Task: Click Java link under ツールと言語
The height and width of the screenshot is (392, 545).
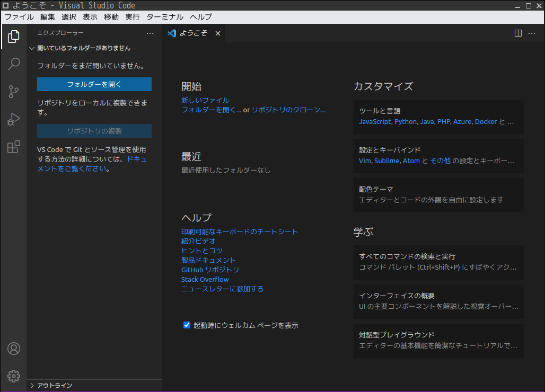Action: 427,122
